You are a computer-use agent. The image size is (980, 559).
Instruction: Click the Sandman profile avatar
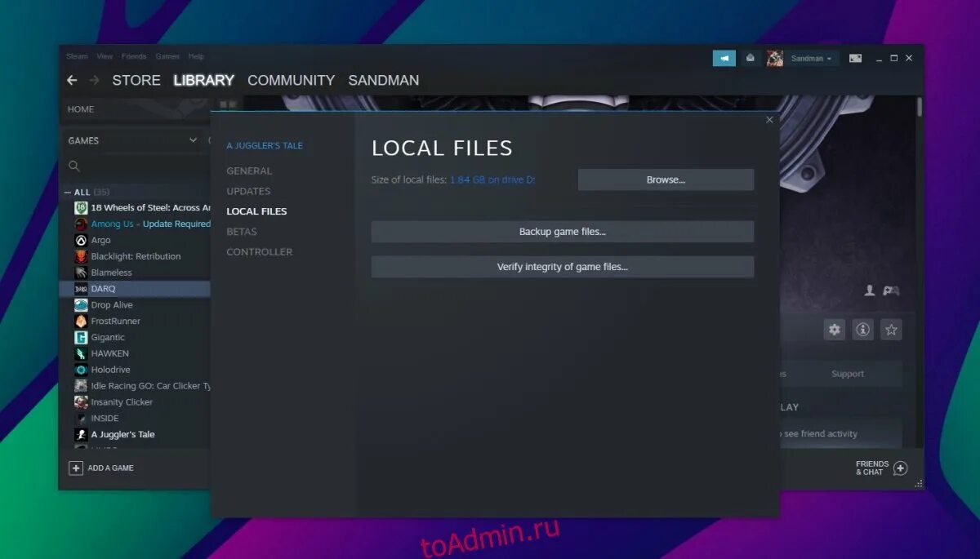774,58
